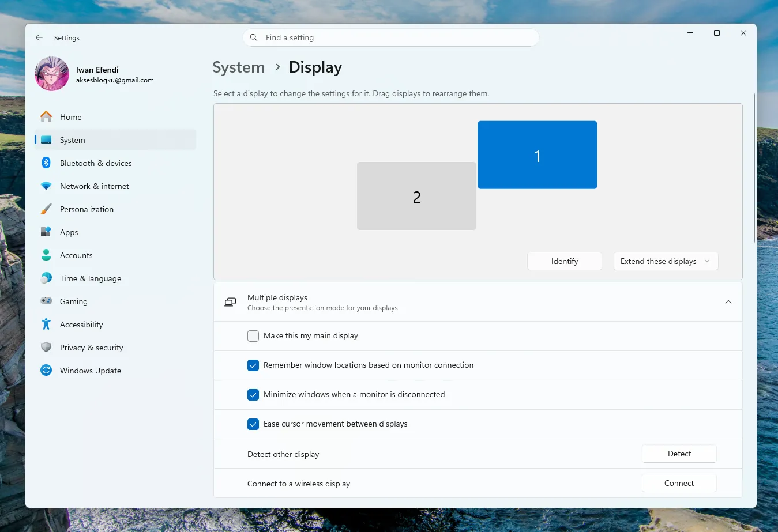Image resolution: width=778 pixels, height=532 pixels.
Task: Select the Accessibility sidebar icon
Action: tap(46, 325)
